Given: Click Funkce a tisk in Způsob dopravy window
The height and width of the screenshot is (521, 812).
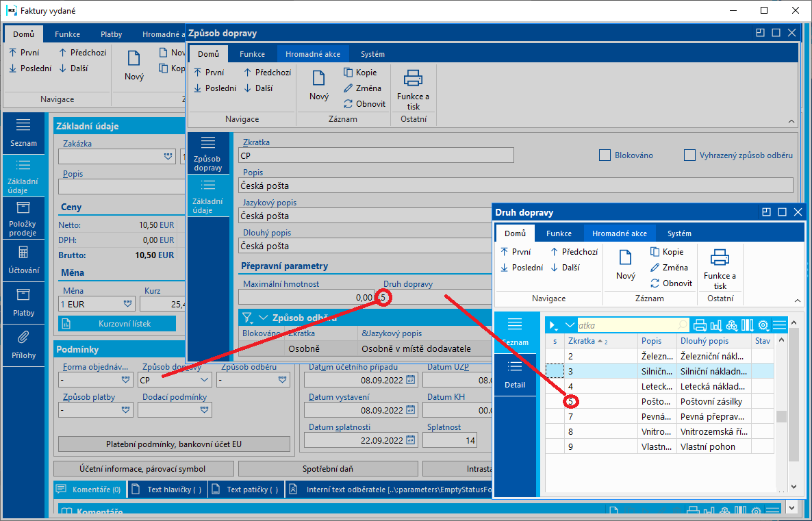Looking at the screenshot, I should pyautogui.click(x=414, y=90).
